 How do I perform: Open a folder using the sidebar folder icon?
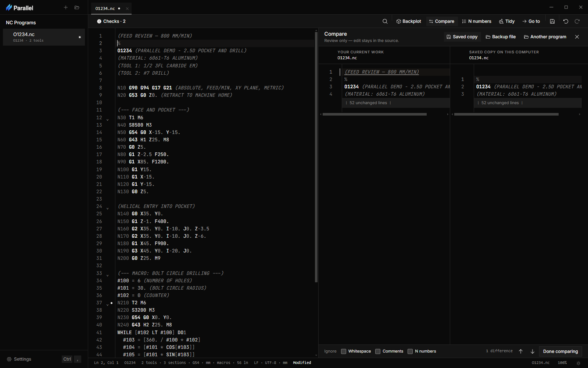77,7
